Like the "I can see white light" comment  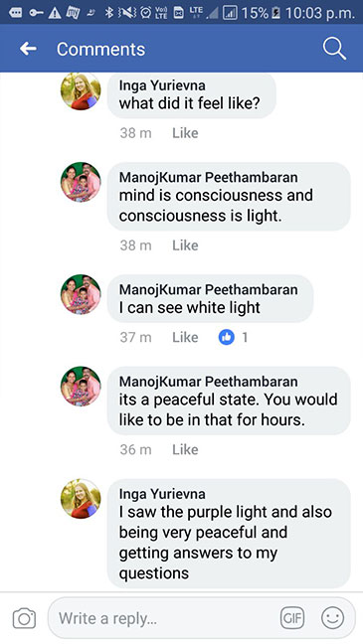pos(185,338)
